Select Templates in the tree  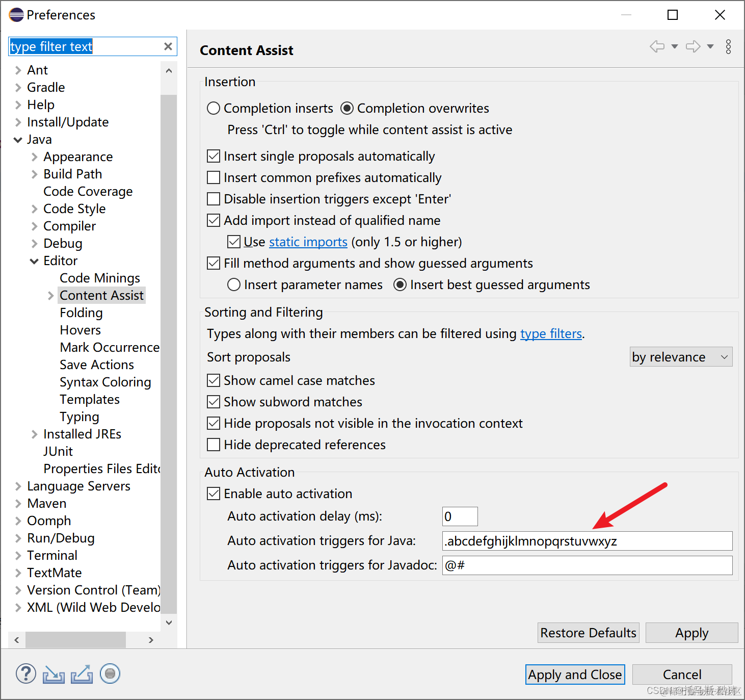tap(90, 399)
